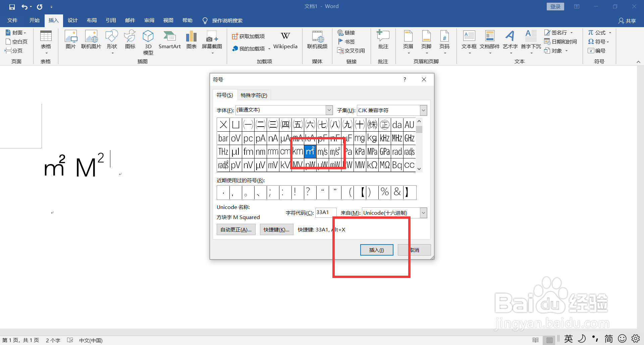Open the 字体 font dropdown
Image resolution: width=644 pixels, height=345 pixels.
(x=329, y=110)
